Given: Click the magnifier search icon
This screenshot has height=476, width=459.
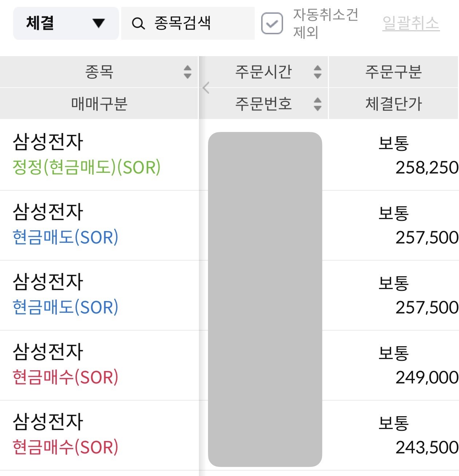Looking at the screenshot, I should click(138, 24).
